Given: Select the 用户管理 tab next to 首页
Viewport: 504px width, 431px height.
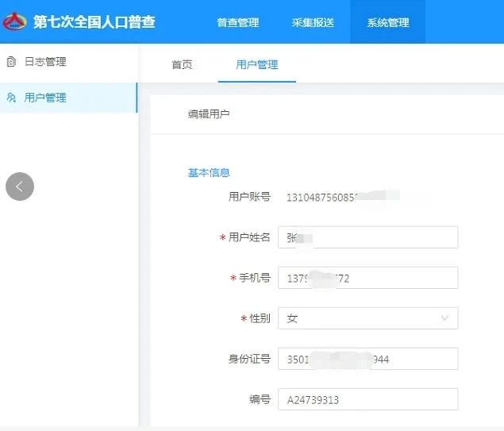Looking at the screenshot, I should click(x=256, y=65).
